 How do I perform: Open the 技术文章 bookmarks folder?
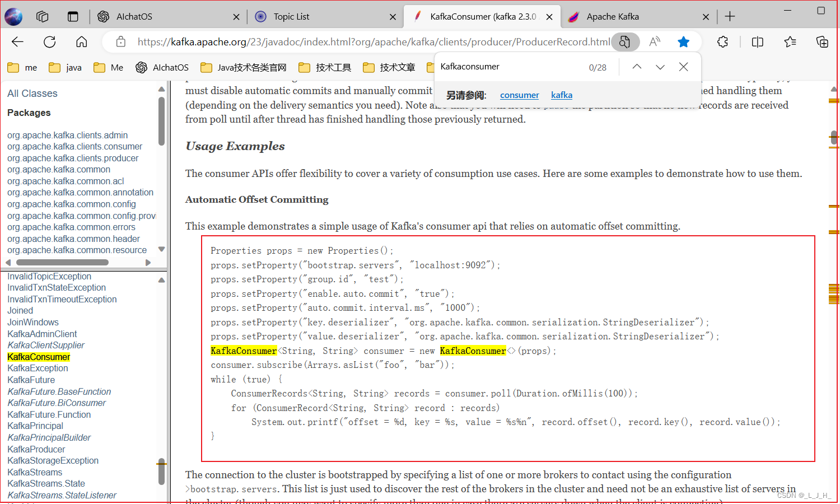(389, 68)
